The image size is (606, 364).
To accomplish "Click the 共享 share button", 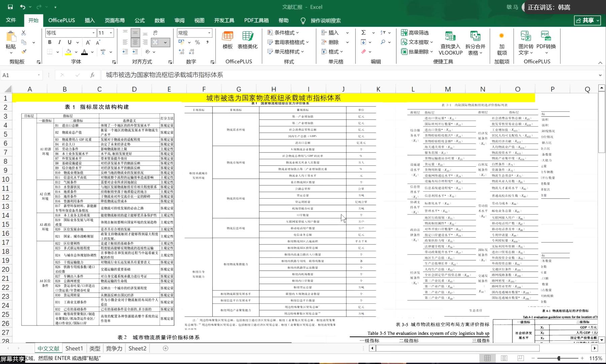I will pyautogui.click(x=587, y=21).
